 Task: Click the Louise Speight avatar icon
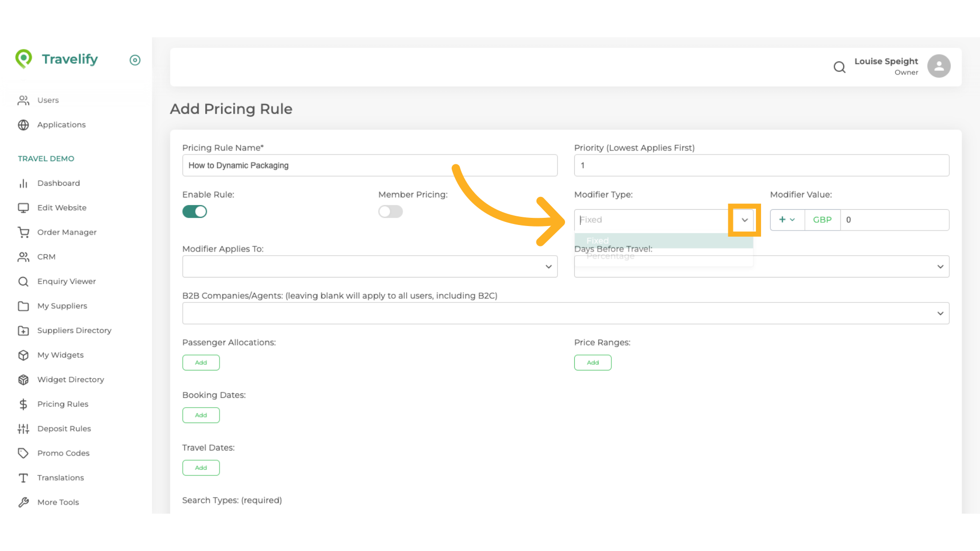coord(939,65)
